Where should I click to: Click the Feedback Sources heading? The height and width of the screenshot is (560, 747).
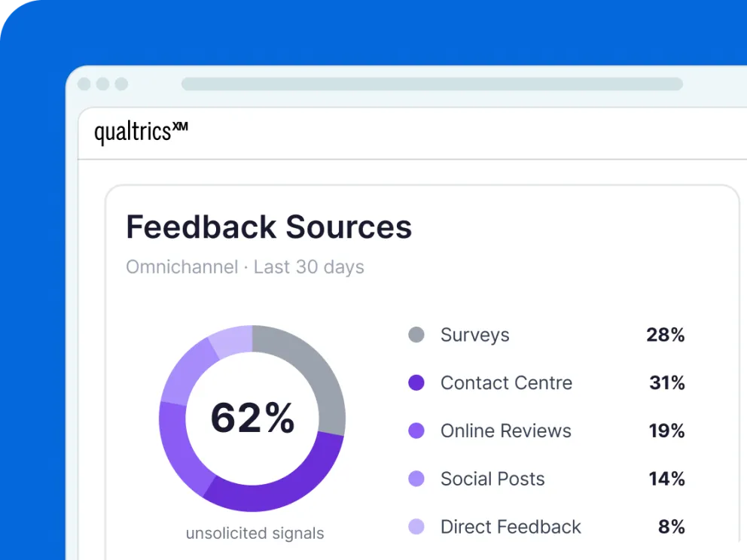[x=269, y=227]
